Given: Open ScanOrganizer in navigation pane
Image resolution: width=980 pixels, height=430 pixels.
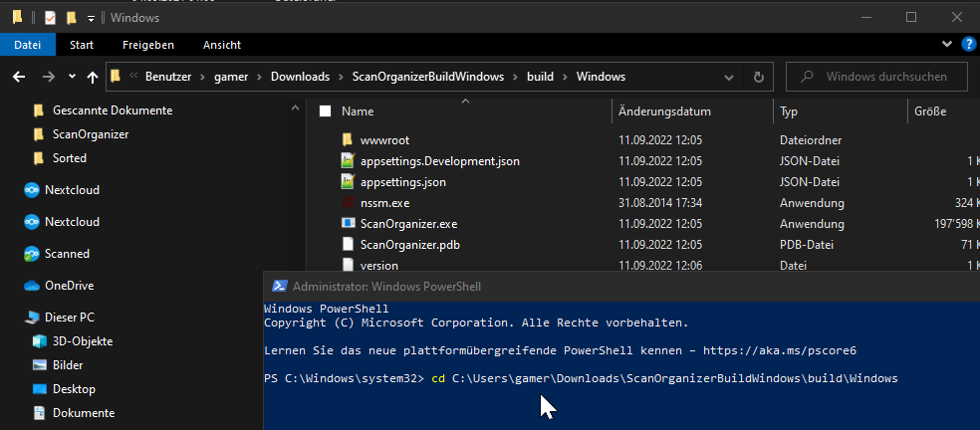Looking at the screenshot, I should pyautogui.click(x=91, y=134).
